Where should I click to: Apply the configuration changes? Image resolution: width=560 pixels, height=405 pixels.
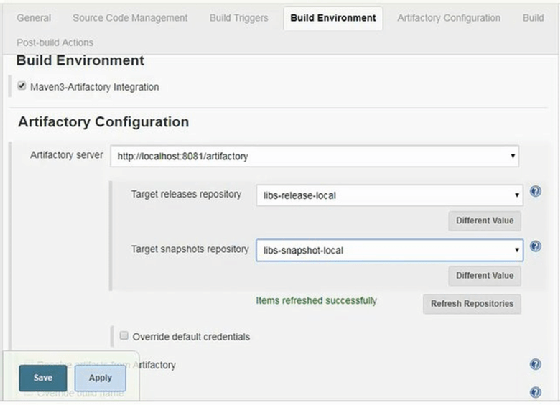click(100, 378)
